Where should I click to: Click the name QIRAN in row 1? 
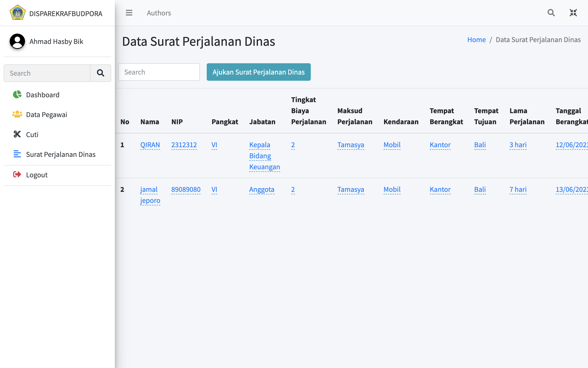pos(150,145)
